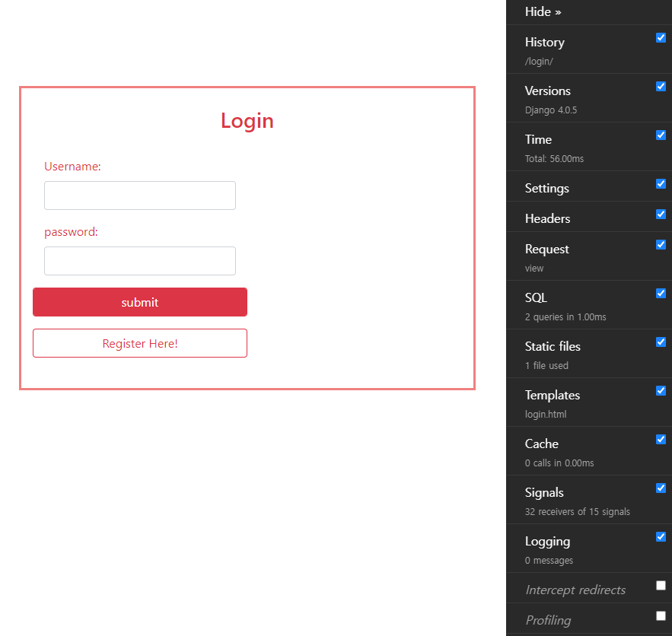Screen dimensions: 672x636
Task: Toggle the Signals panel checkbox
Action: click(x=661, y=488)
